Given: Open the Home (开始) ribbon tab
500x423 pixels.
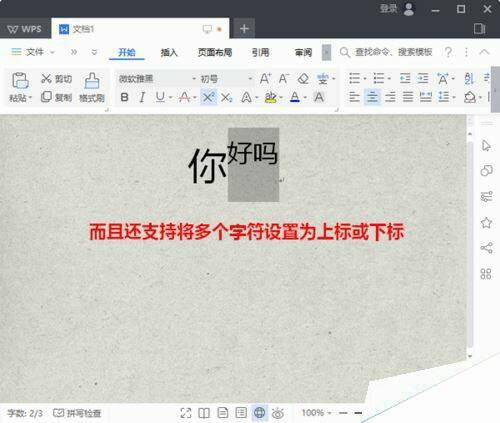Looking at the screenshot, I should click(x=127, y=52).
